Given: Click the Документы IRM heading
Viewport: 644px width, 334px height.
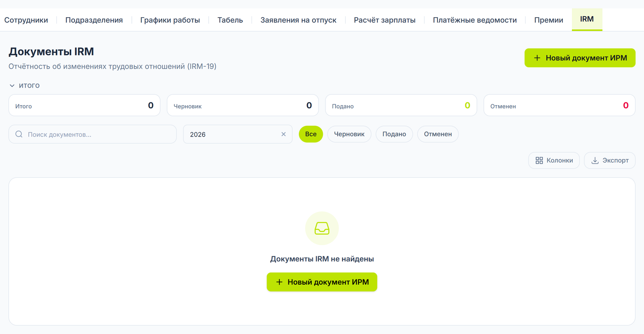Looking at the screenshot, I should tap(51, 52).
